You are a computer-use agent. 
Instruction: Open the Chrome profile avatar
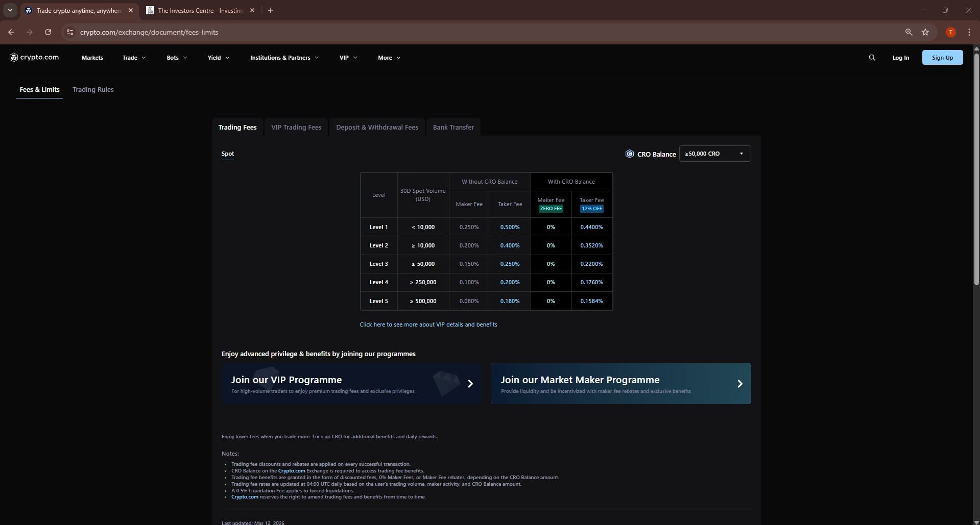click(x=950, y=32)
